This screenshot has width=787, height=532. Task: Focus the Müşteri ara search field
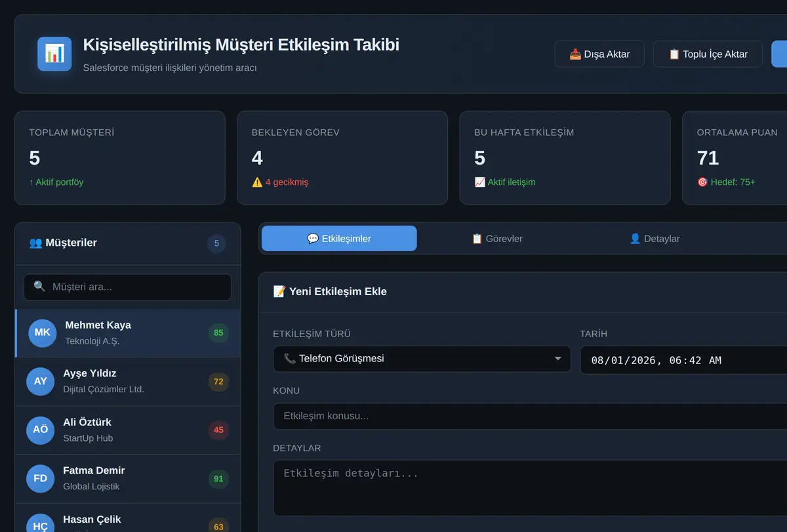pyautogui.click(x=128, y=287)
